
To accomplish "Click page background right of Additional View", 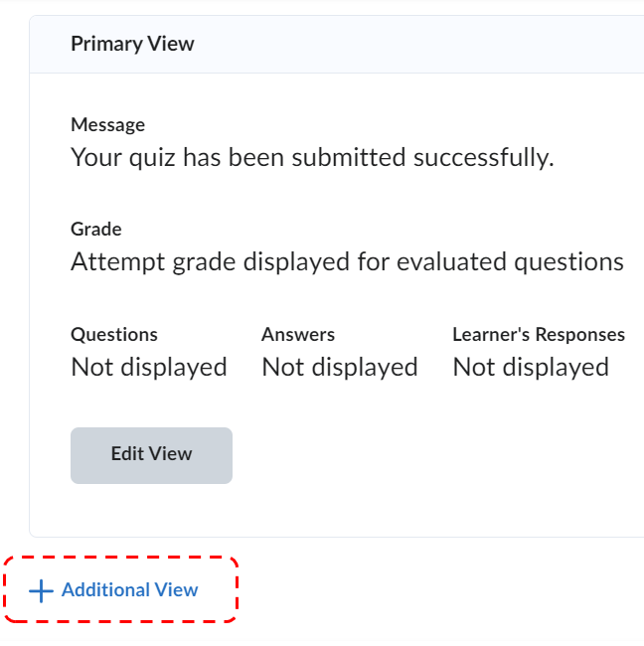I will click(x=437, y=591).
